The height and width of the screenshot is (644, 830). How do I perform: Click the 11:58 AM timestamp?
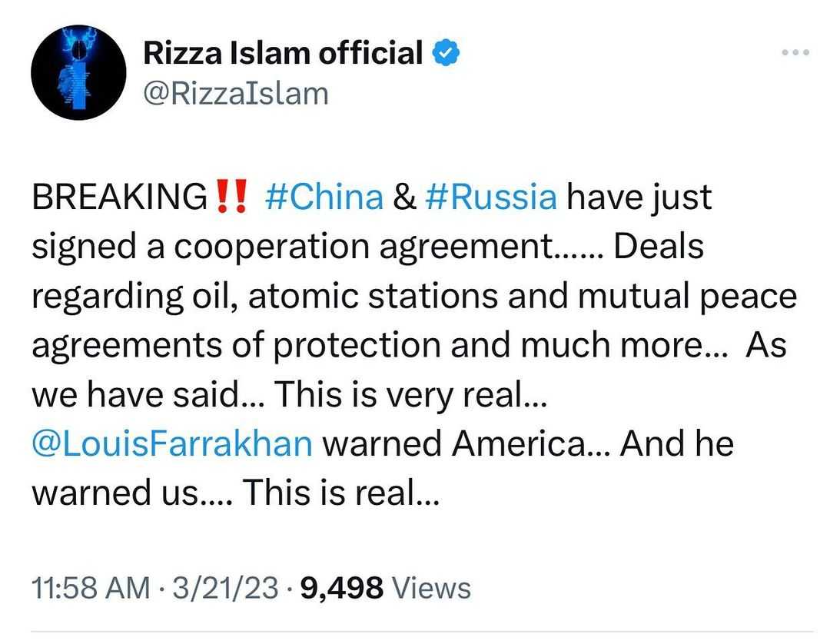coord(91,589)
